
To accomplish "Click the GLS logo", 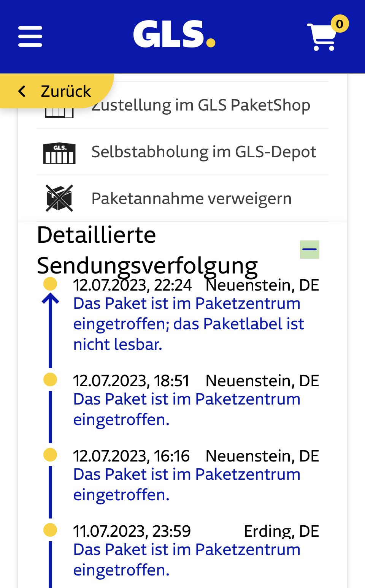I will pyautogui.click(x=174, y=35).
